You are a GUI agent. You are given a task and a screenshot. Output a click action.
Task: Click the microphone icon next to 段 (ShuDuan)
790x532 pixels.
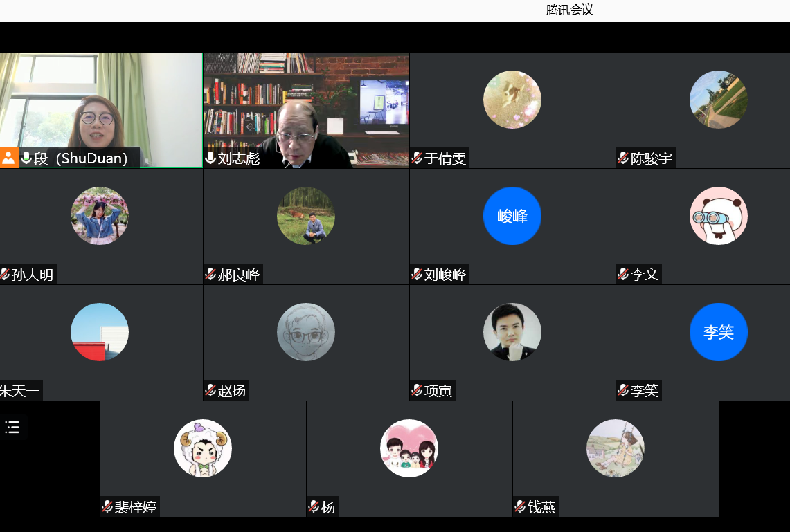point(26,158)
